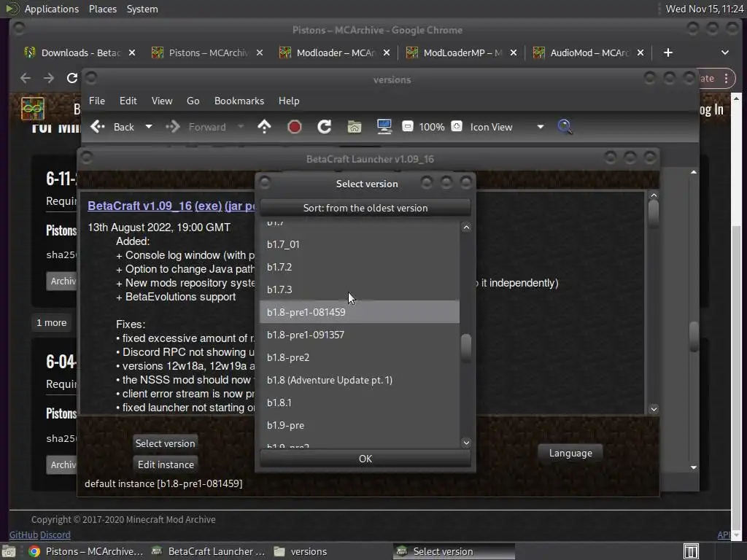Click Edit instance button in launcher

[x=166, y=464]
